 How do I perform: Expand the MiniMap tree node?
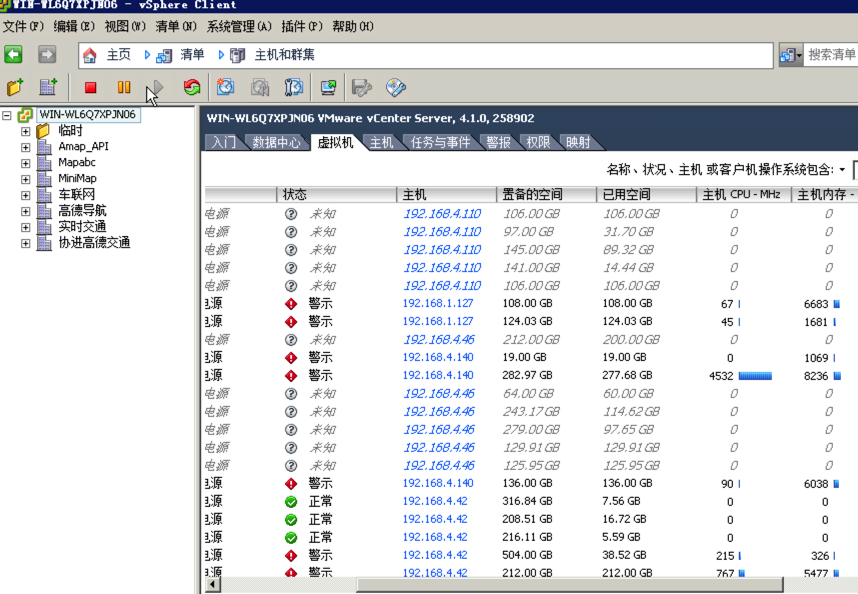(25, 179)
